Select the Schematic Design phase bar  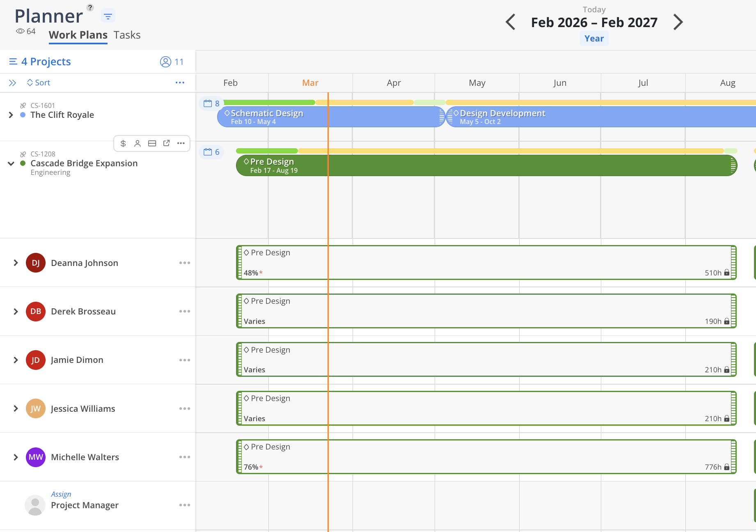(331, 117)
